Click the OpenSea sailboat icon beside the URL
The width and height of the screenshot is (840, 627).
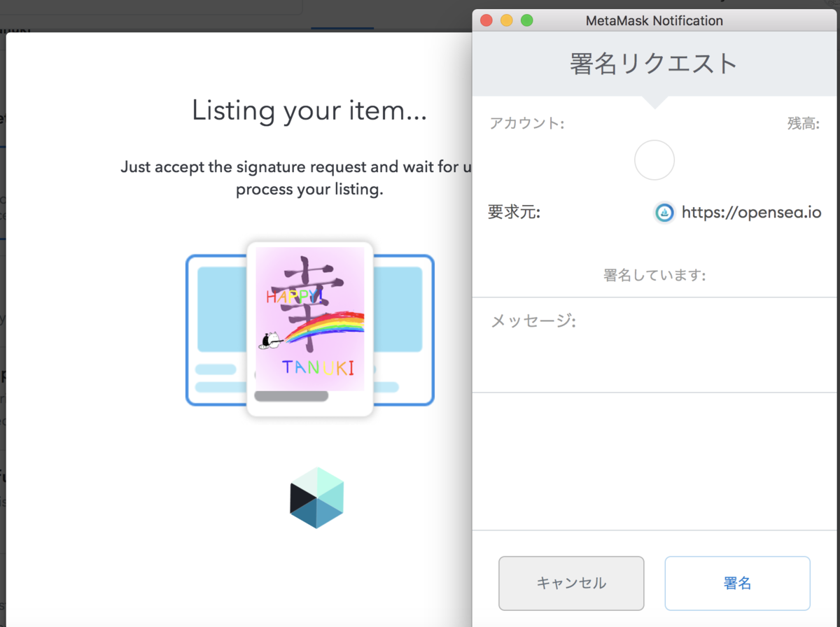pos(664,212)
